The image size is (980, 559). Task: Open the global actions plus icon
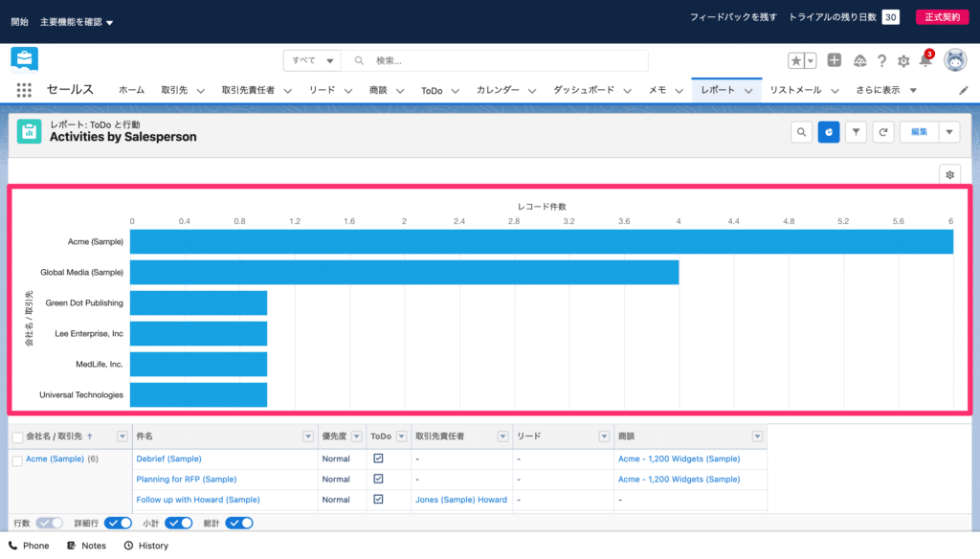835,60
